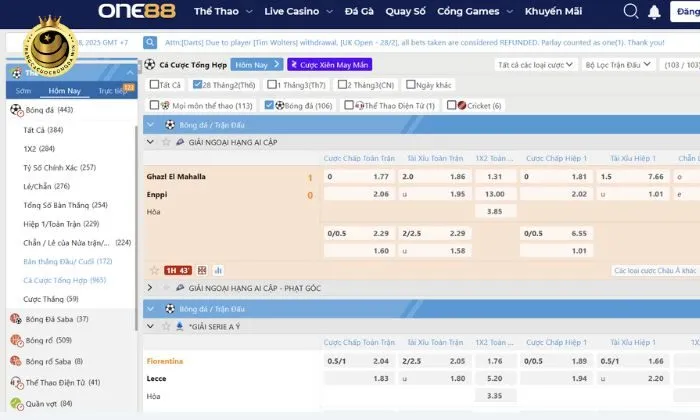Click the ONE88 logo
Viewport: 700px width, 420px height.
point(137,11)
